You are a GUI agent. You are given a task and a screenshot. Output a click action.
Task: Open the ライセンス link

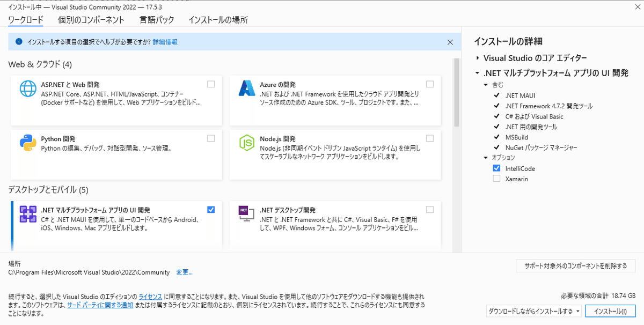(150, 297)
